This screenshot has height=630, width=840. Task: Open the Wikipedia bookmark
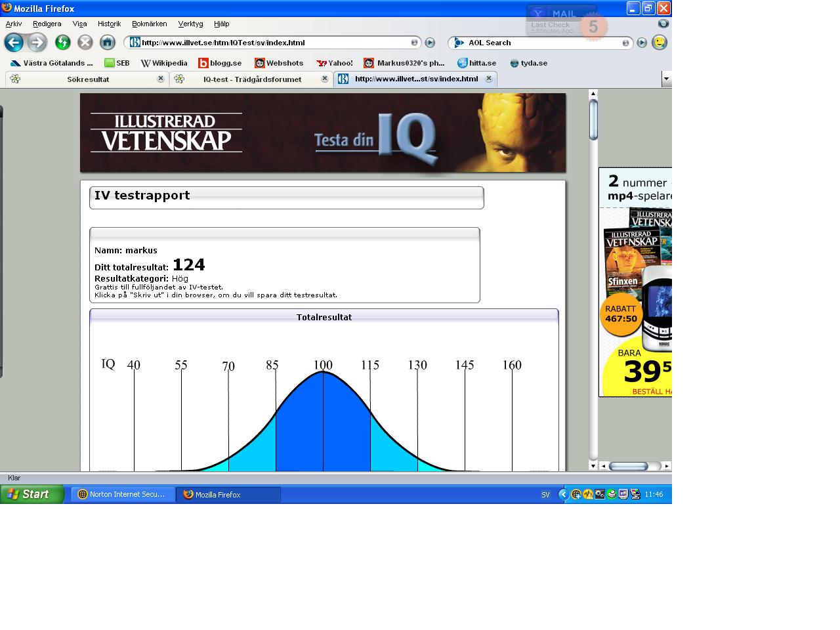164,63
